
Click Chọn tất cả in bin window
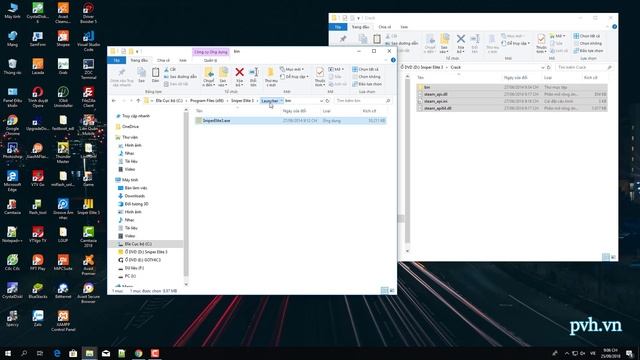pyautogui.click(x=366, y=69)
